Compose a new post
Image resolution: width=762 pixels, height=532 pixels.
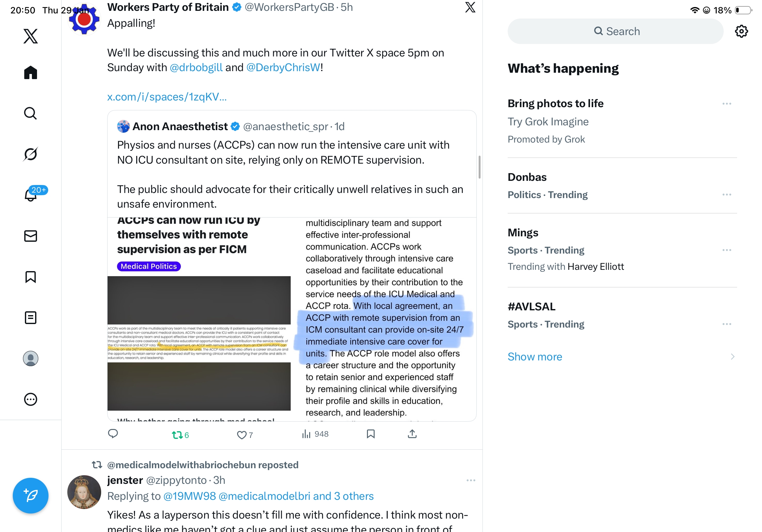(x=31, y=496)
